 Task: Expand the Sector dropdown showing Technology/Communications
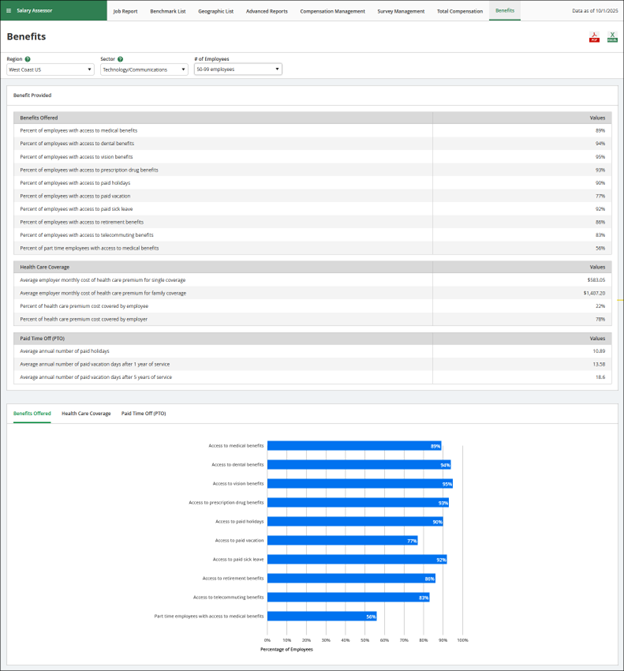[x=143, y=70]
